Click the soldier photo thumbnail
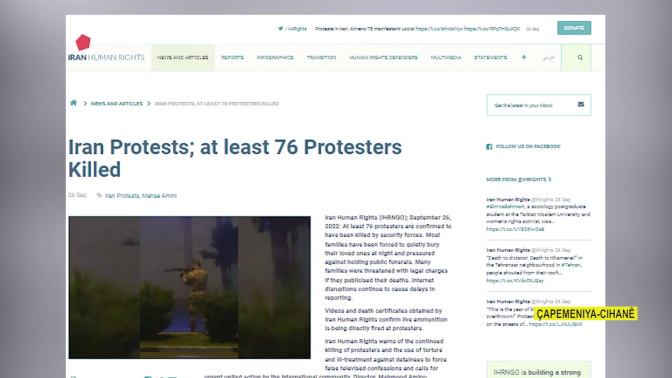672x378 pixels. point(189,287)
